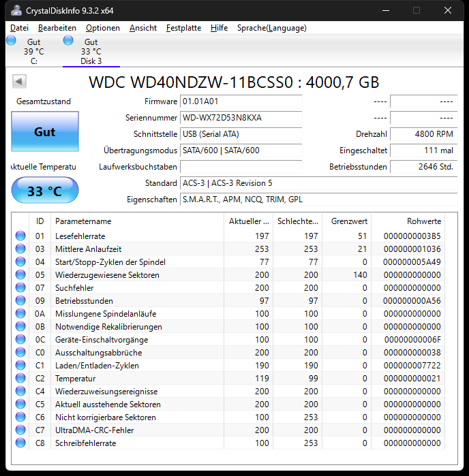Click status orb for Aktuell ausstehende Sektoren

(20, 404)
